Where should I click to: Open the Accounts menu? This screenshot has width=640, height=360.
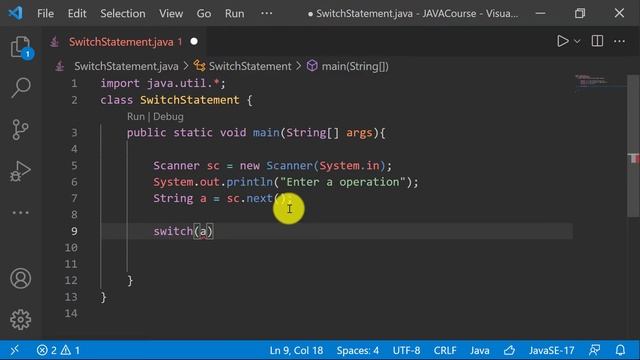pyautogui.click(x=20, y=278)
